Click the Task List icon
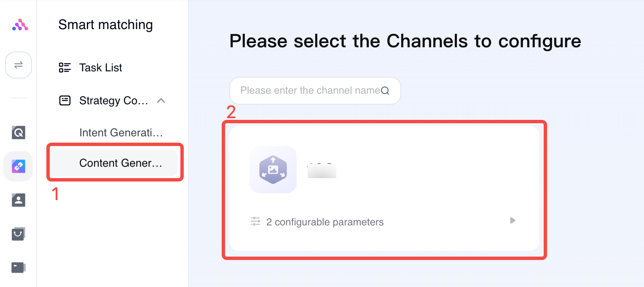The width and height of the screenshot is (644, 287). (65, 68)
